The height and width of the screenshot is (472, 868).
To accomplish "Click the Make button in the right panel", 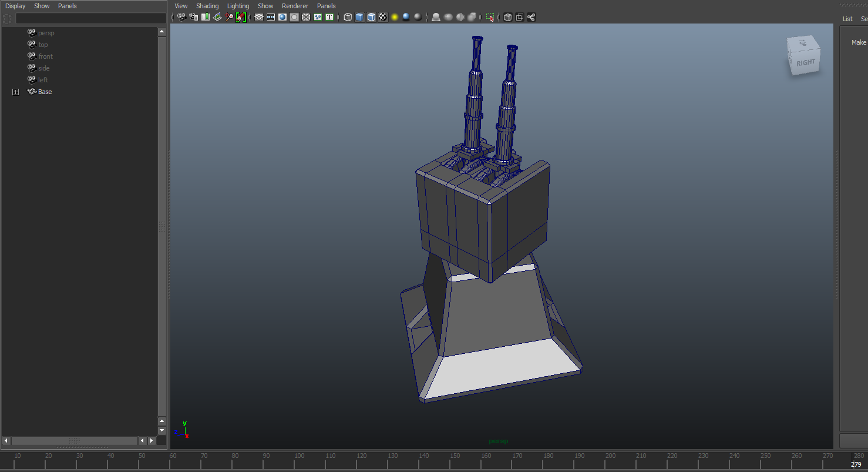I will (859, 42).
